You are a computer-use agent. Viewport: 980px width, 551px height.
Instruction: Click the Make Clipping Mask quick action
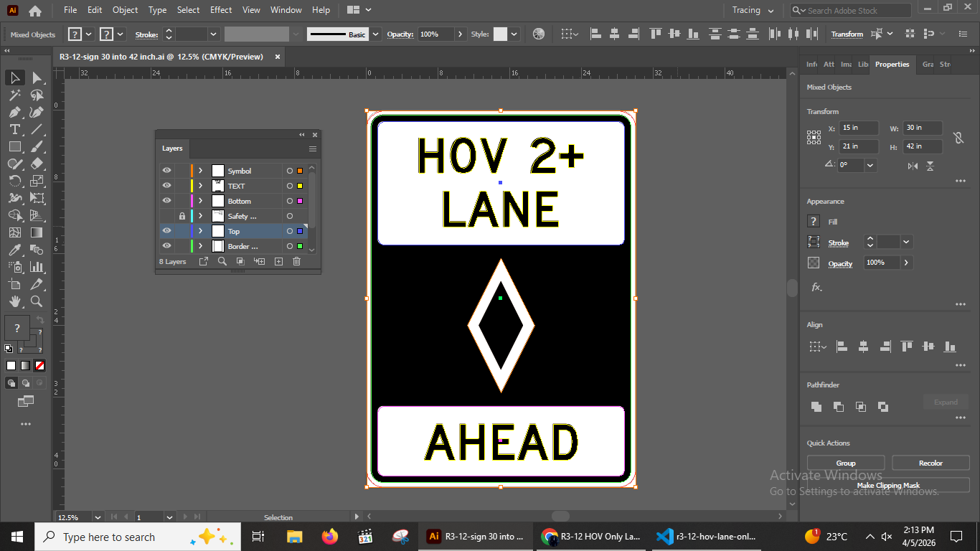(x=888, y=485)
